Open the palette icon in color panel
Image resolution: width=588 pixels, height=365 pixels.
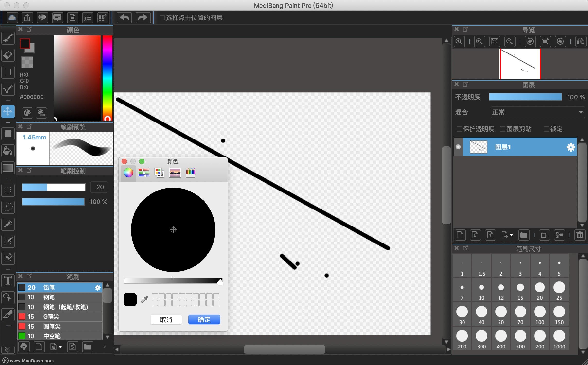click(27, 113)
